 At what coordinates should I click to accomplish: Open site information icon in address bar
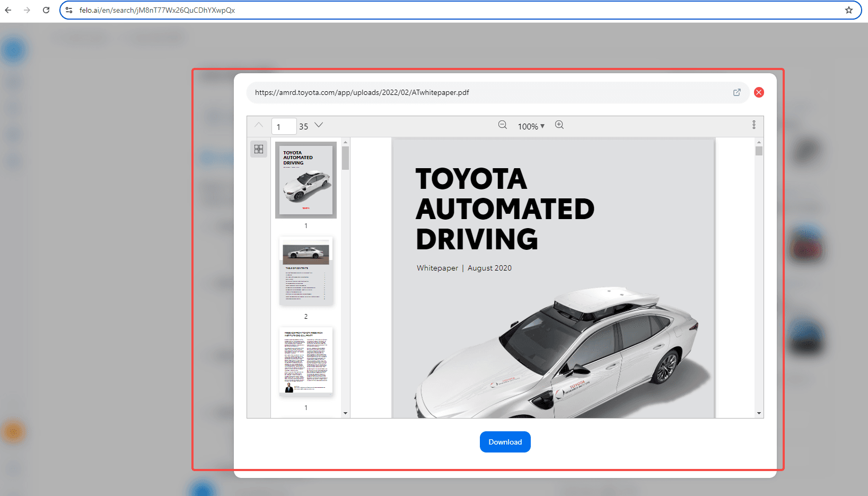69,10
